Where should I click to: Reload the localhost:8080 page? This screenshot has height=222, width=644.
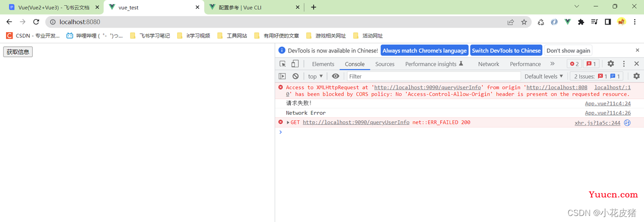coord(36,22)
